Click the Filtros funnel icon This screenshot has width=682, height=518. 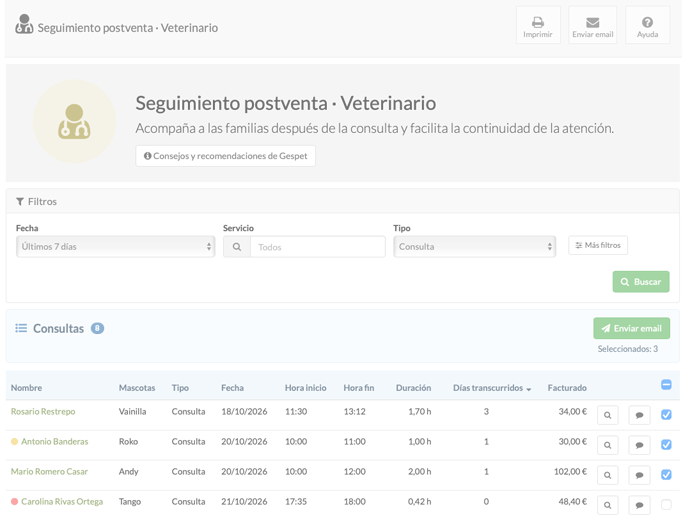20,201
